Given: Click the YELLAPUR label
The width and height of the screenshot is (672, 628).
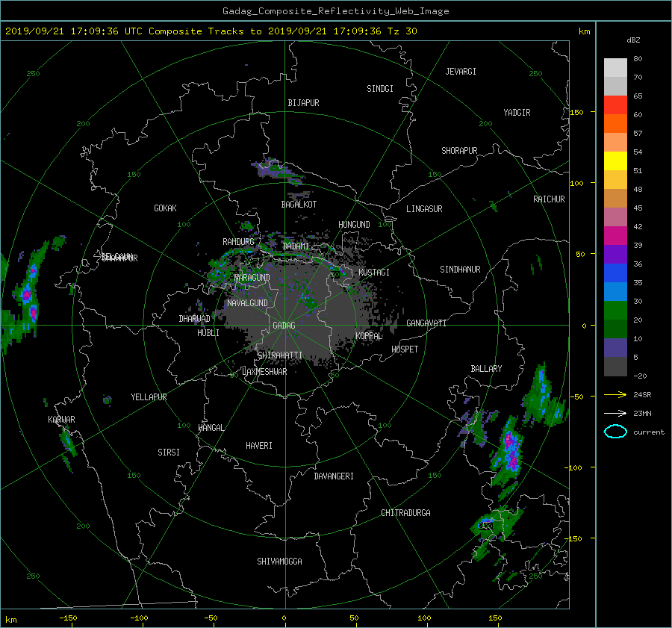Looking at the screenshot, I should click(x=149, y=397).
